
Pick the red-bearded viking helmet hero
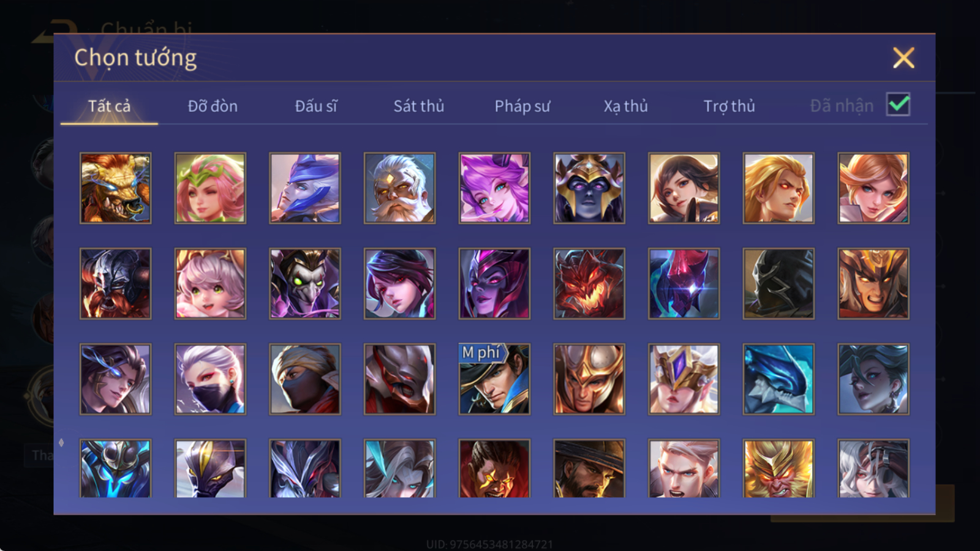pos(115,283)
